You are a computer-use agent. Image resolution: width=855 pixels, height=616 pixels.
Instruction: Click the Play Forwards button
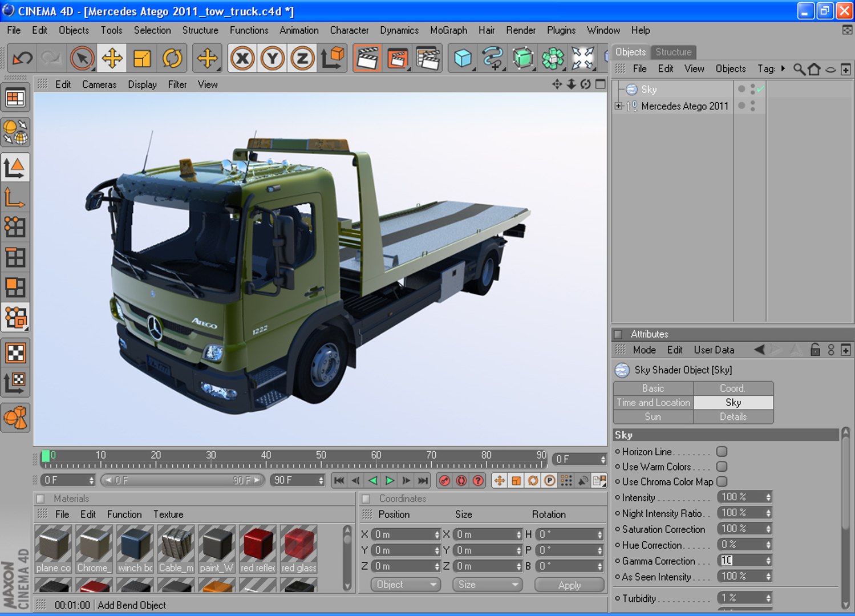coord(390,481)
